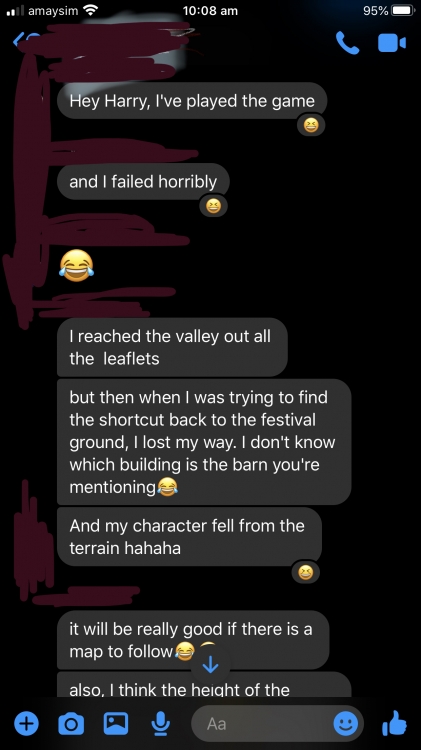Send a thumbs-up like
The image size is (421, 750).
pos(395,723)
